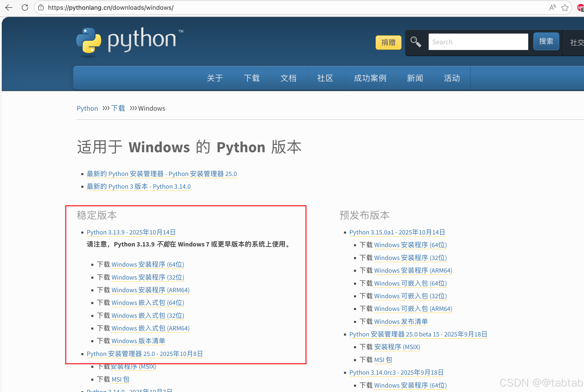Reload the page with refresh icon
The width and height of the screenshot is (584, 392).
[25, 8]
